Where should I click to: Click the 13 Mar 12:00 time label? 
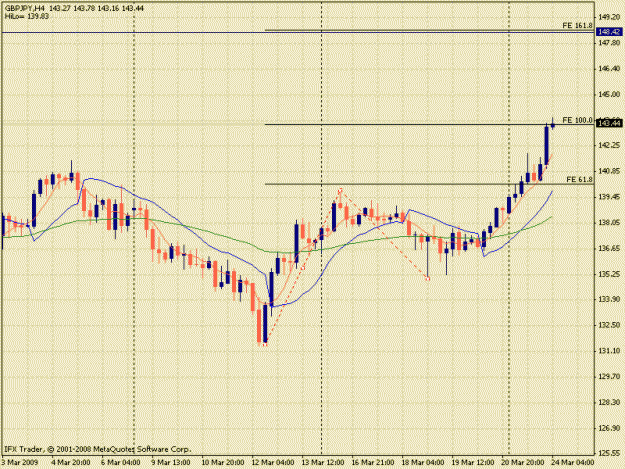[x=322, y=462]
